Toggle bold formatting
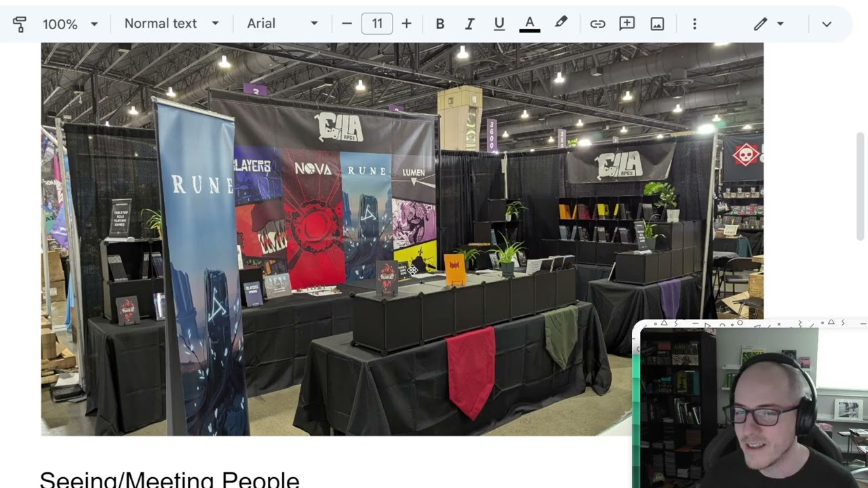 (440, 24)
